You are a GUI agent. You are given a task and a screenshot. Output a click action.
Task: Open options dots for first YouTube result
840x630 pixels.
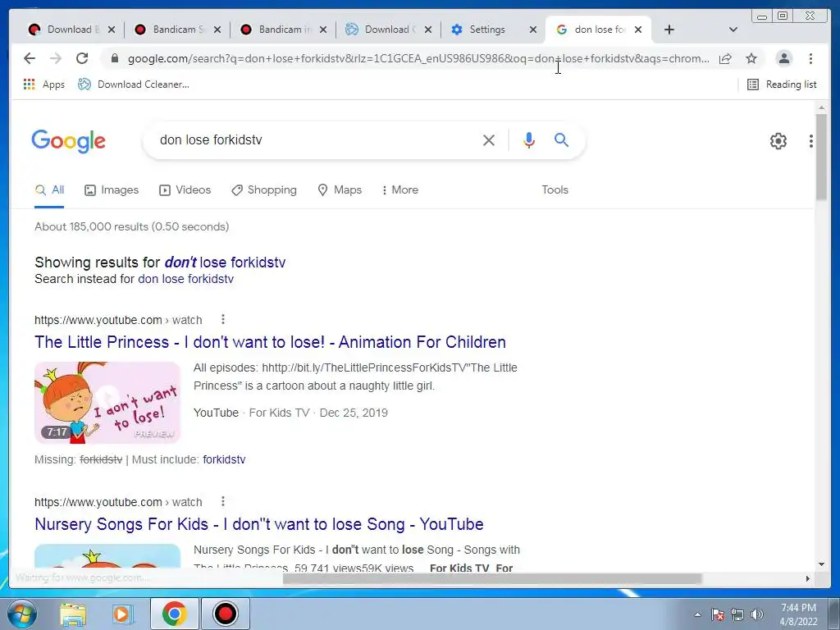click(x=223, y=320)
